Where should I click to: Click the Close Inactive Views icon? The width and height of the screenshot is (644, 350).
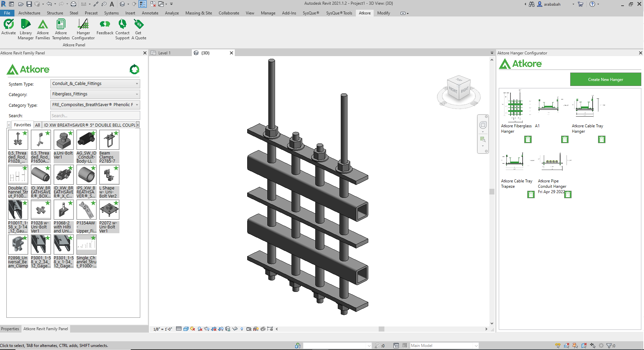(153, 4)
